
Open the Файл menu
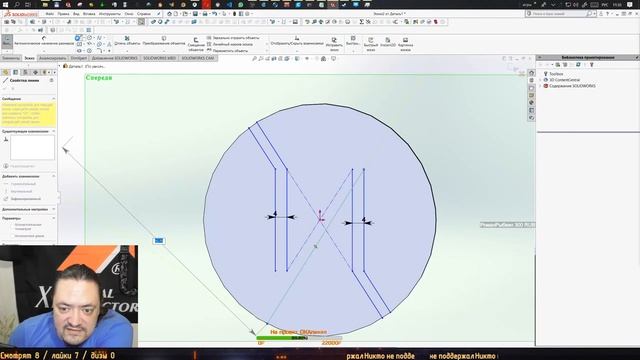[x=49, y=14]
